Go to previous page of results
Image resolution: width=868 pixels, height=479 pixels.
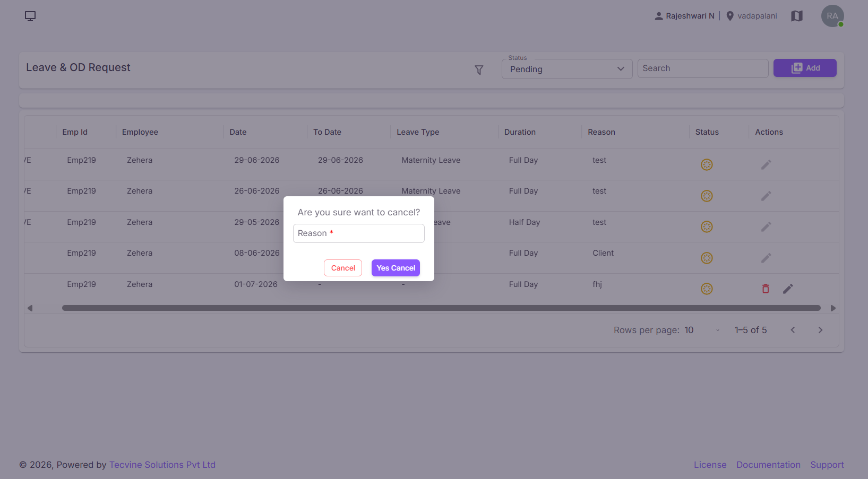coord(793,330)
